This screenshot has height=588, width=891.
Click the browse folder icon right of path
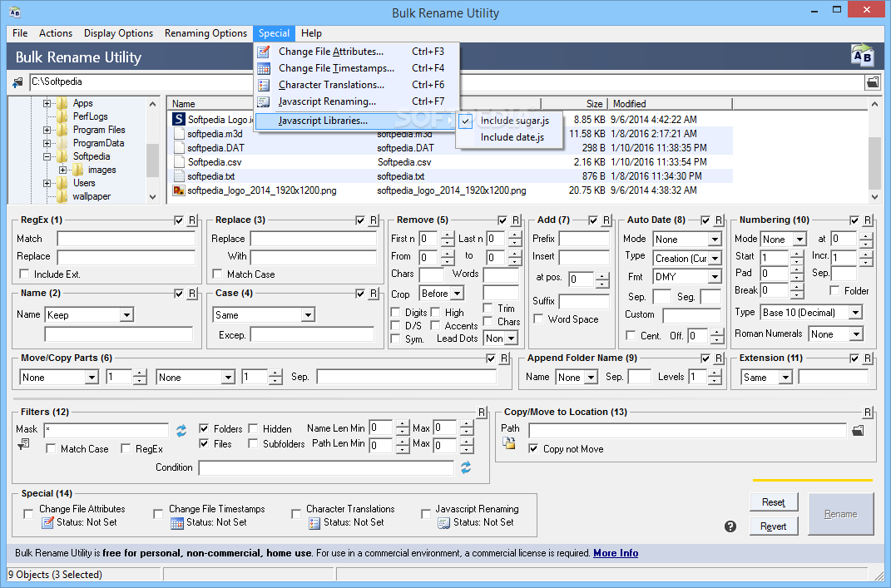click(872, 82)
